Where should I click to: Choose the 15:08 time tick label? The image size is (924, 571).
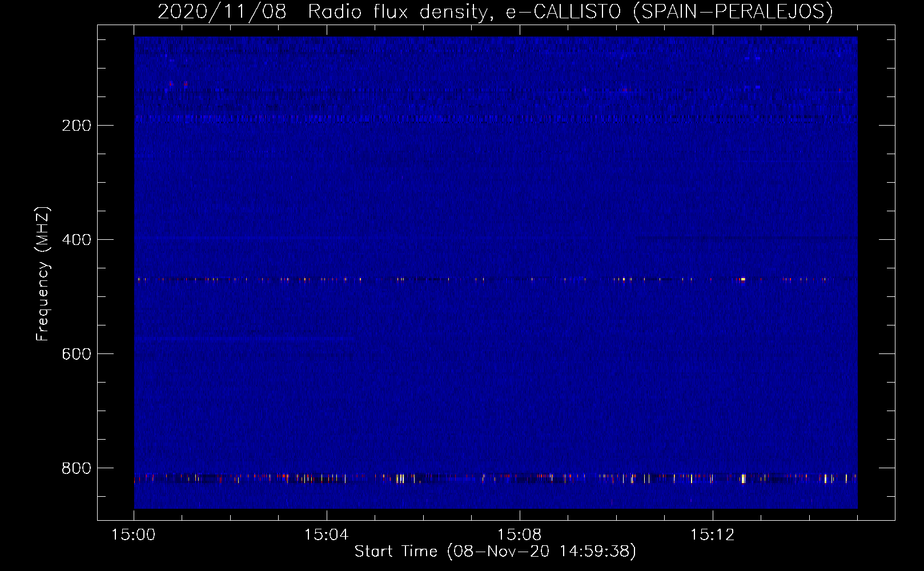tap(520, 535)
